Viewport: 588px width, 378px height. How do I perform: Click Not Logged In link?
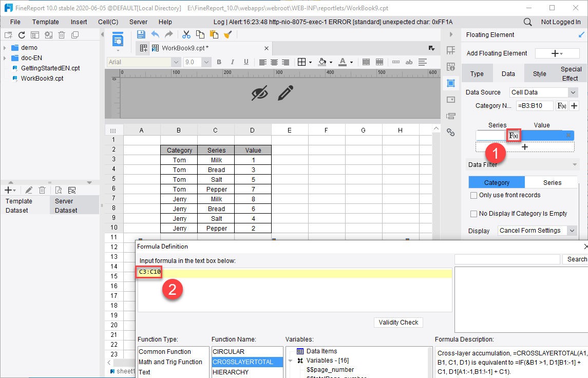coord(561,22)
